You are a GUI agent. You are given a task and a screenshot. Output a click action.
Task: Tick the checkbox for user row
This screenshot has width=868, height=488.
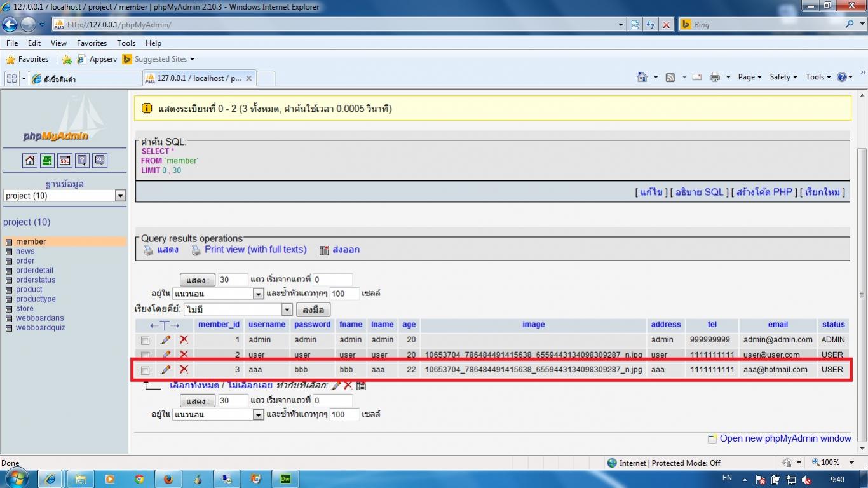(146, 355)
